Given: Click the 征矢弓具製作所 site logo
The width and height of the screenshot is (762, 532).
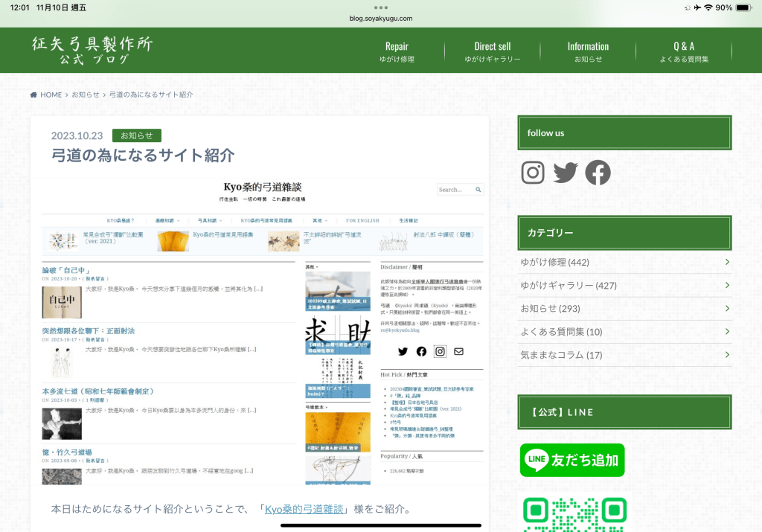Looking at the screenshot, I should [x=92, y=51].
